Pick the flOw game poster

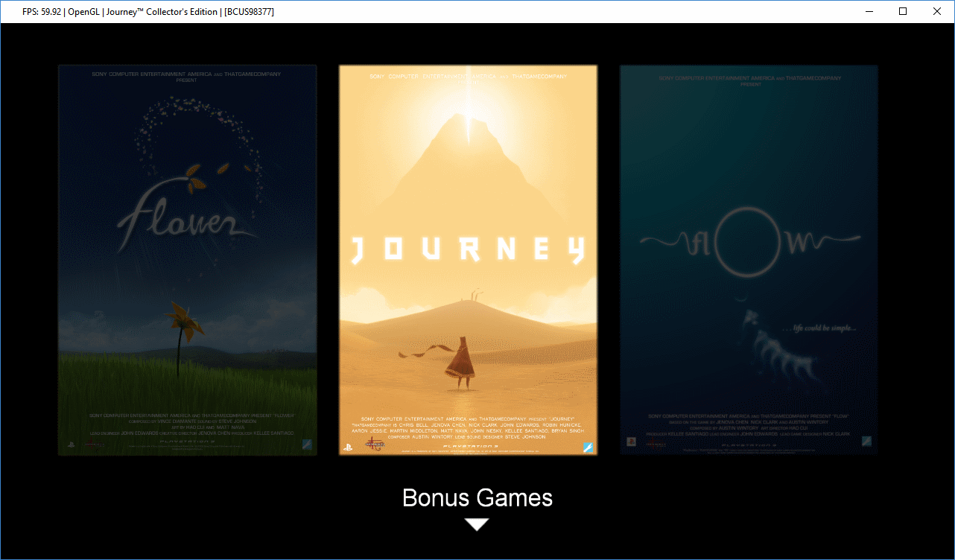(749, 260)
